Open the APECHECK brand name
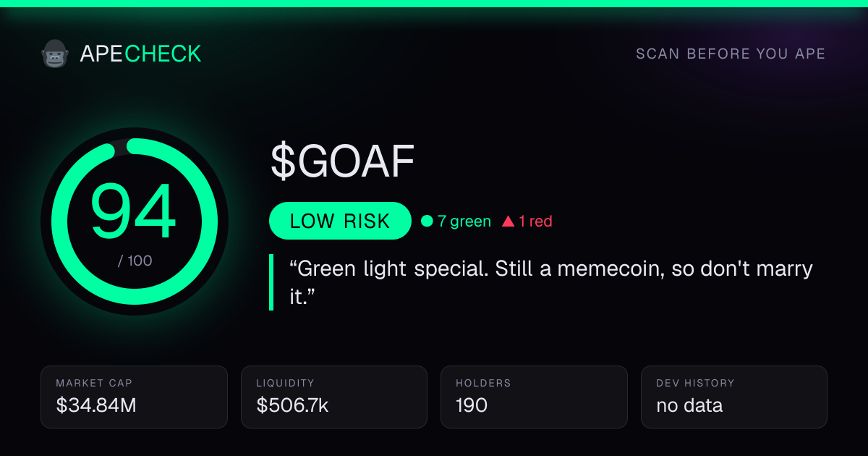 [x=140, y=54]
